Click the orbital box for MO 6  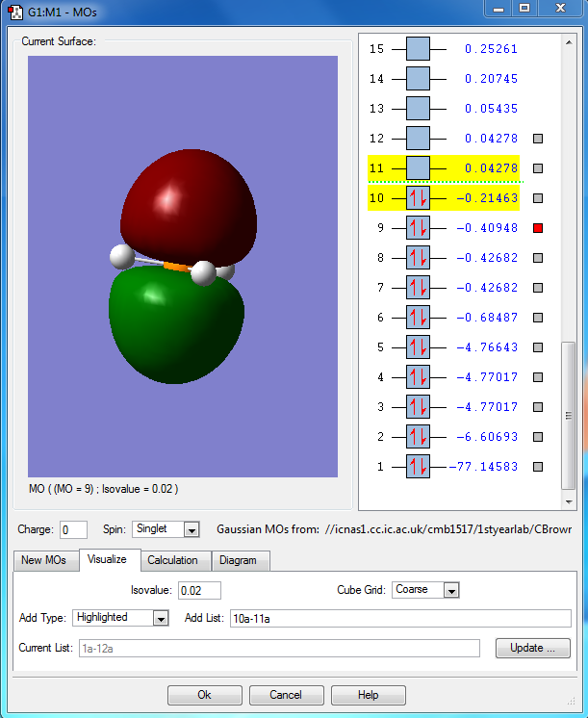418,318
